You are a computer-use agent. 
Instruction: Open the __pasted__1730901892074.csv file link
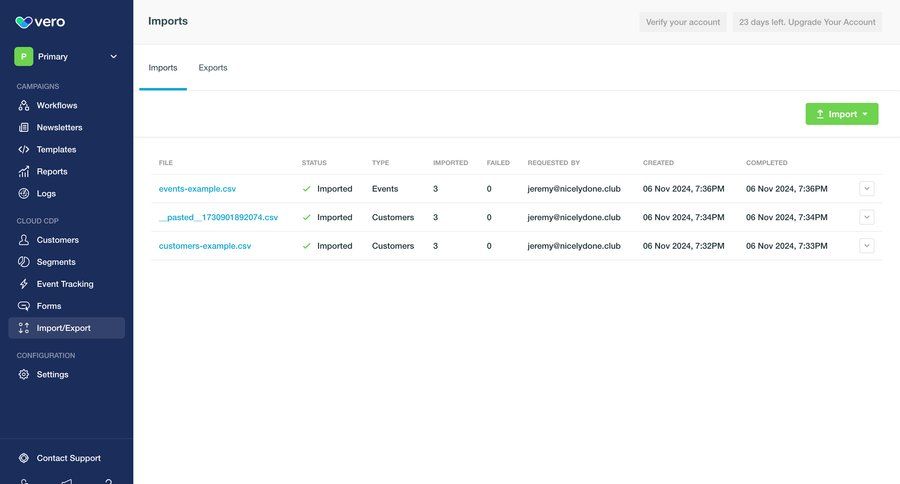click(x=218, y=217)
